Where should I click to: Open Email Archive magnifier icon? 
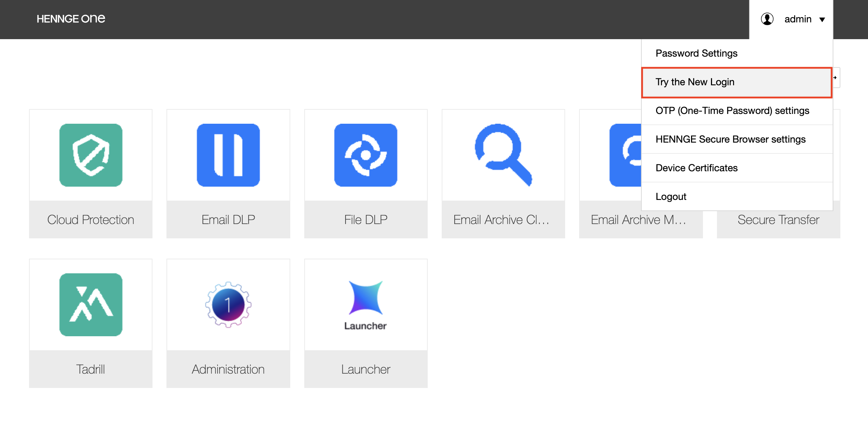pyautogui.click(x=503, y=155)
